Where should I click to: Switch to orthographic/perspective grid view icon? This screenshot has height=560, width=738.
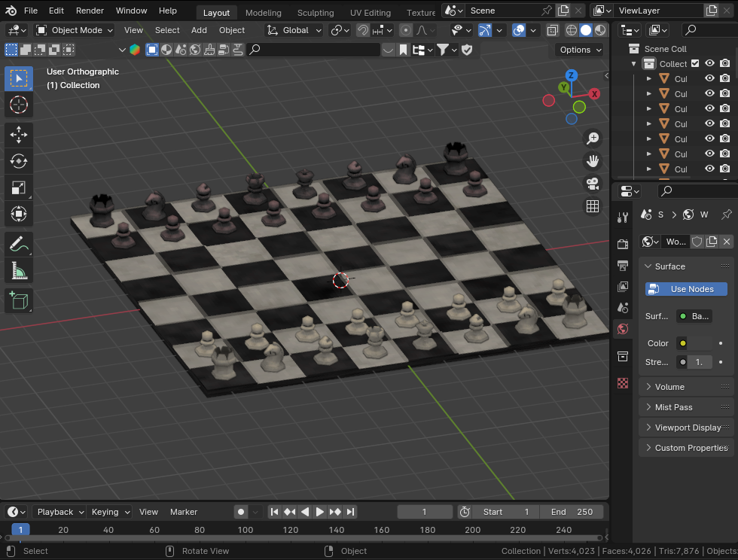point(593,206)
